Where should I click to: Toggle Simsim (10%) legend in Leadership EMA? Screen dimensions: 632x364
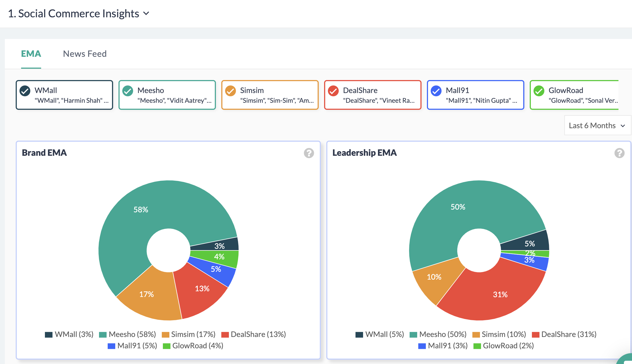click(x=499, y=335)
